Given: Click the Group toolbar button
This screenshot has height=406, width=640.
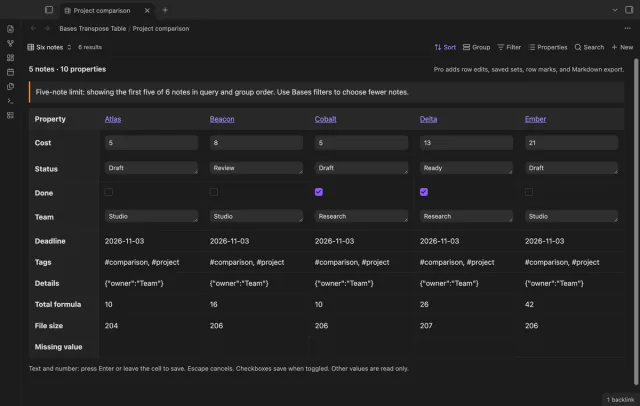Looking at the screenshot, I should coord(476,47).
